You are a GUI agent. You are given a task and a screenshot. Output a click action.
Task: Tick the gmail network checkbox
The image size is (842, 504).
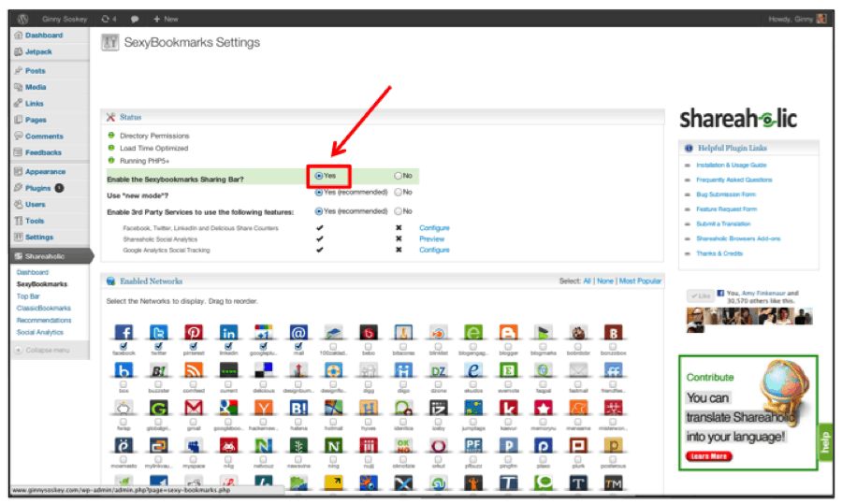pos(194,422)
